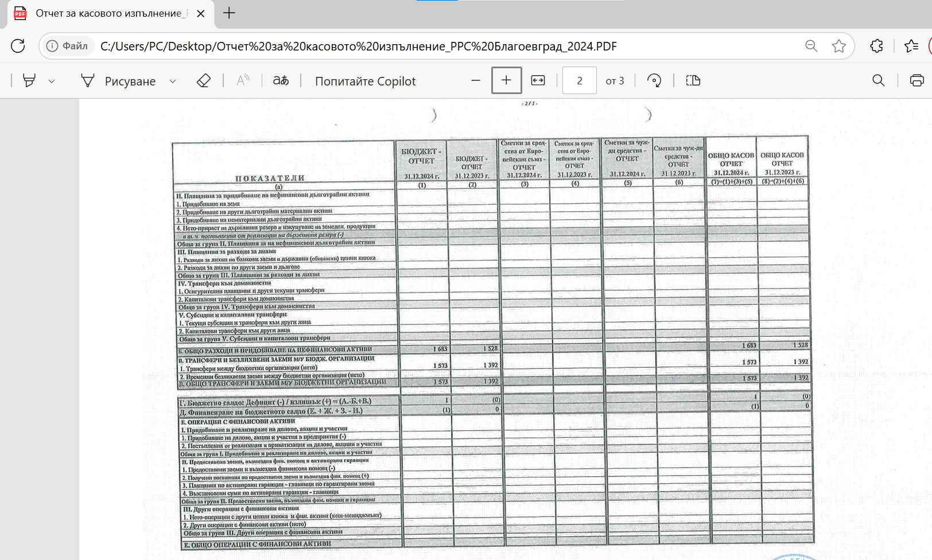
Task: Select the Рисуване drawing tool
Action: [x=119, y=81]
